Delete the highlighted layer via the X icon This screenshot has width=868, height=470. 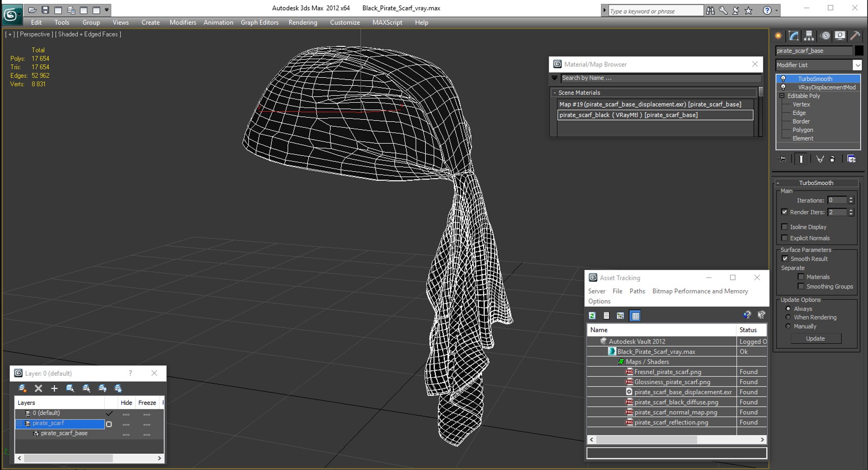(38, 388)
